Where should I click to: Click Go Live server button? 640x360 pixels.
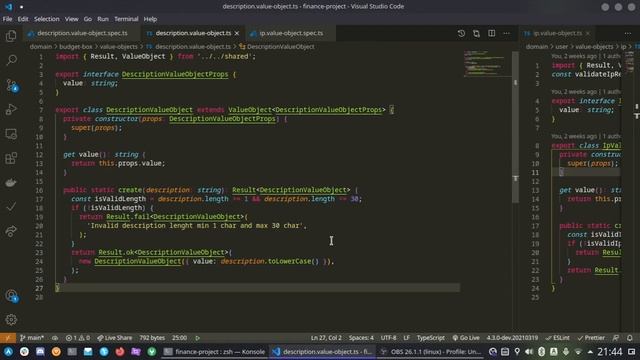(466, 338)
